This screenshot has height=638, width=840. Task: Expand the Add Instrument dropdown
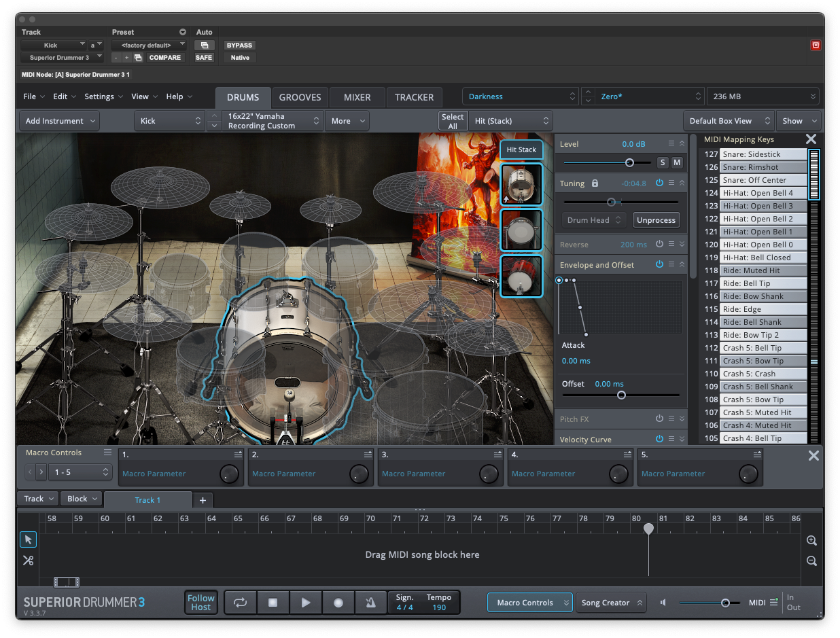[x=61, y=121]
